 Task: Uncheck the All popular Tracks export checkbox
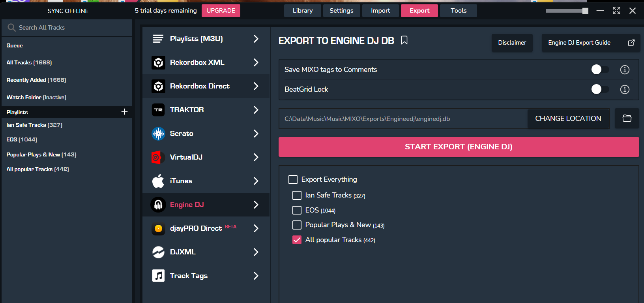coord(297,240)
